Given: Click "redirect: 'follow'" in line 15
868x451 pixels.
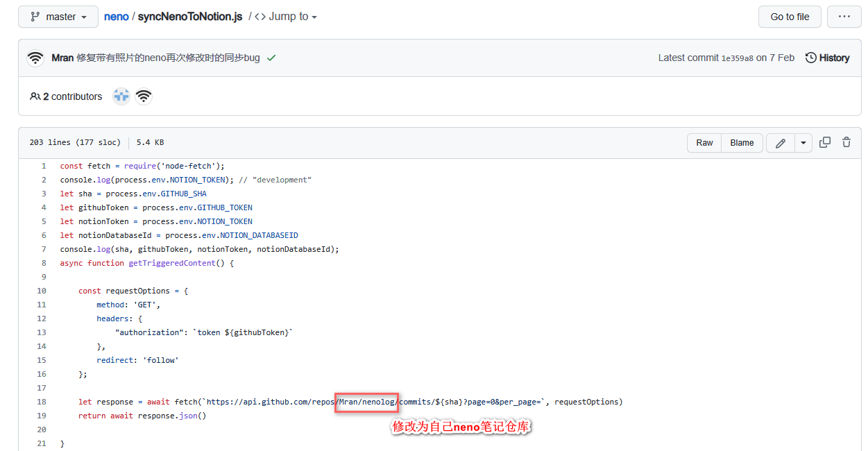Looking at the screenshot, I should pyautogui.click(x=137, y=360).
